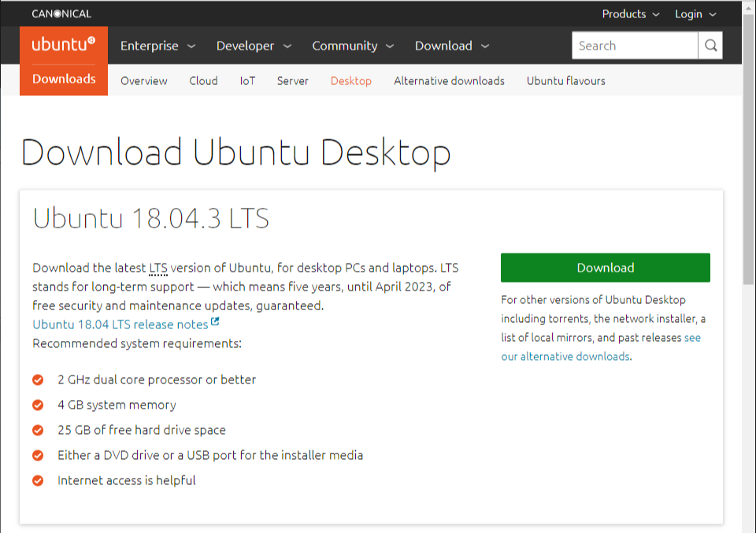This screenshot has width=756, height=533.
Task: Select the Desktop tab
Action: tap(351, 81)
